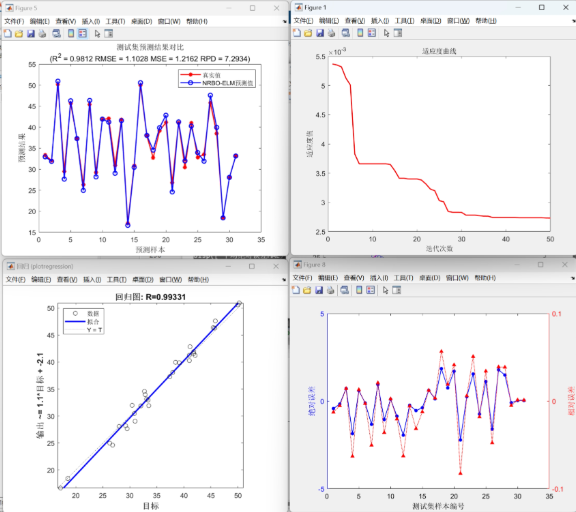Open Property Inspector in Figure 1 toolbar

tap(398, 33)
